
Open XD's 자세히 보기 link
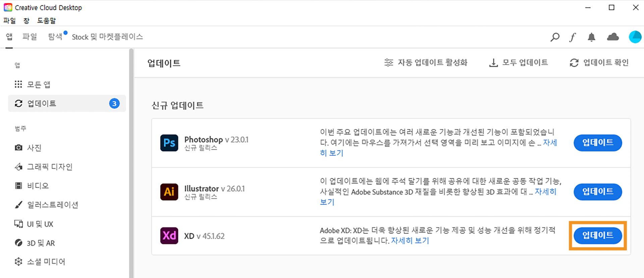pos(410,241)
